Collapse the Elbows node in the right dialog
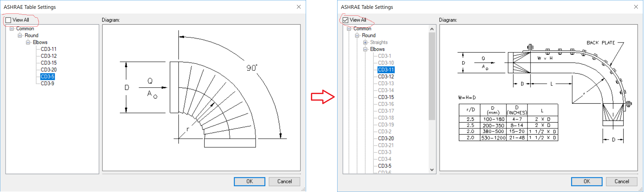 pyautogui.click(x=365, y=49)
